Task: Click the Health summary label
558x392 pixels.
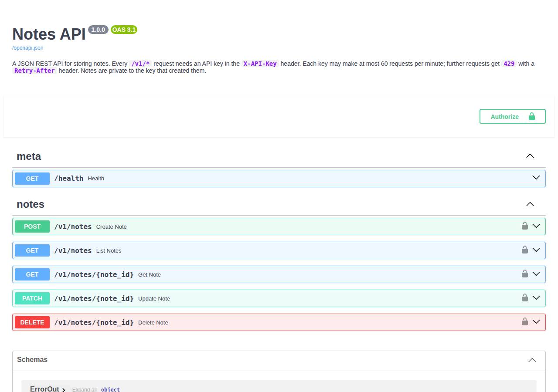Action: (96, 178)
